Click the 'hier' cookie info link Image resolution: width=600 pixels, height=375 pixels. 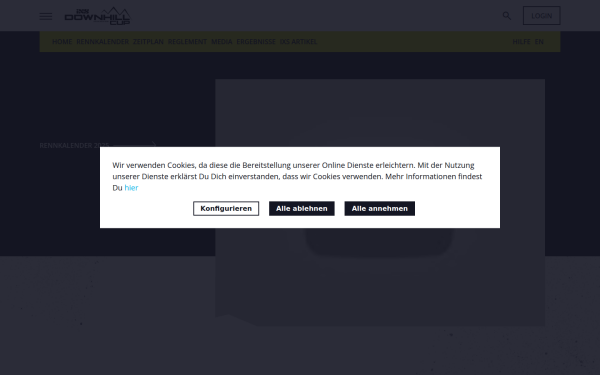[x=131, y=188]
